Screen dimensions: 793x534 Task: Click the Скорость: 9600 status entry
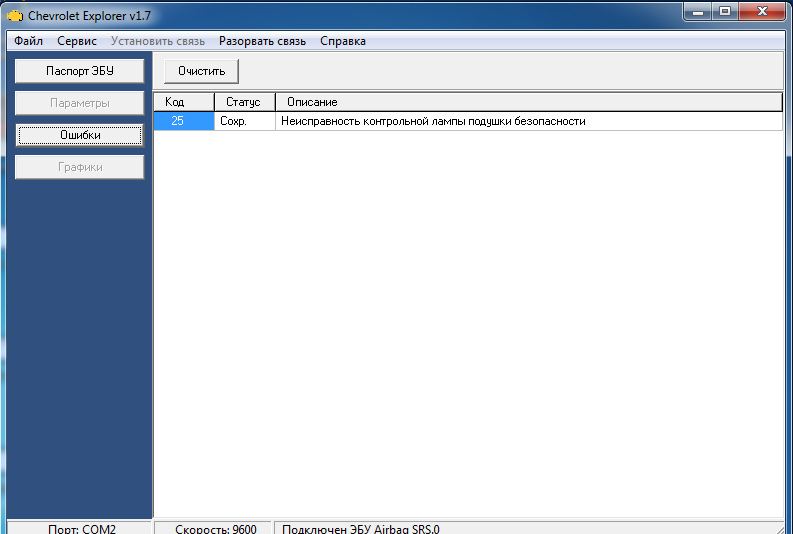point(213,528)
